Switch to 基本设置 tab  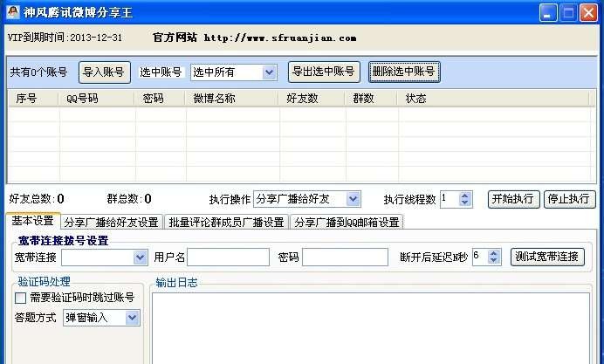(33, 221)
